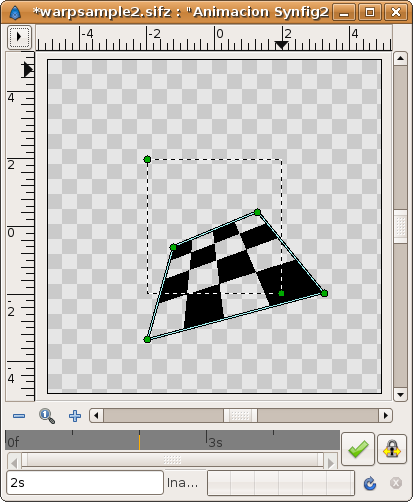Viewport: 413px width, 502px height.
Task: Click the horizontal canvas scrollbar thumb
Action: tap(240, 416)
